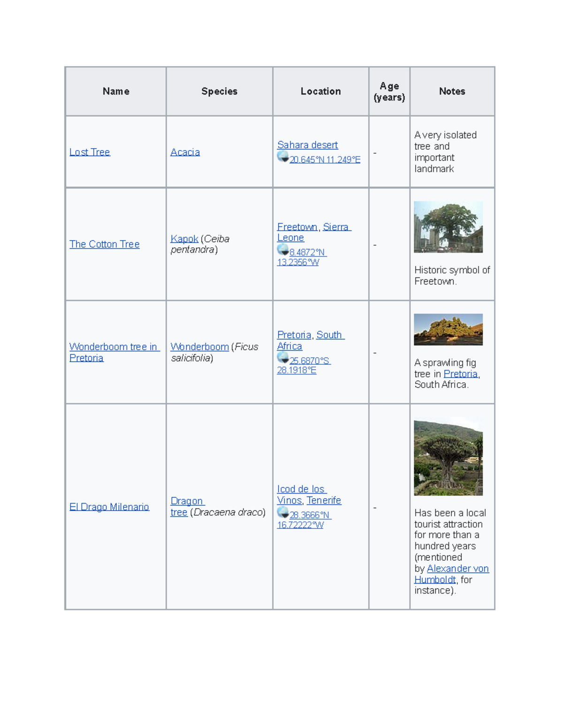563x728 pixels.
Task: Click the Location column header
Action: [x=321, y=91]
